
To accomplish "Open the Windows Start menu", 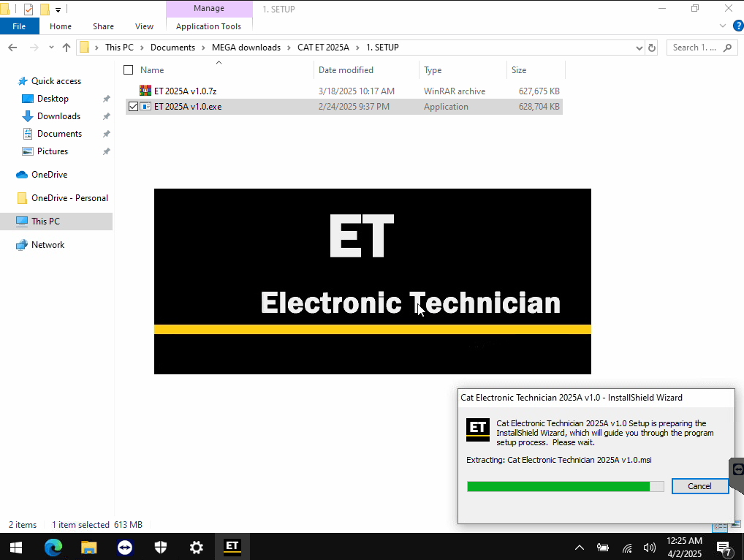I will coord(15,547).
